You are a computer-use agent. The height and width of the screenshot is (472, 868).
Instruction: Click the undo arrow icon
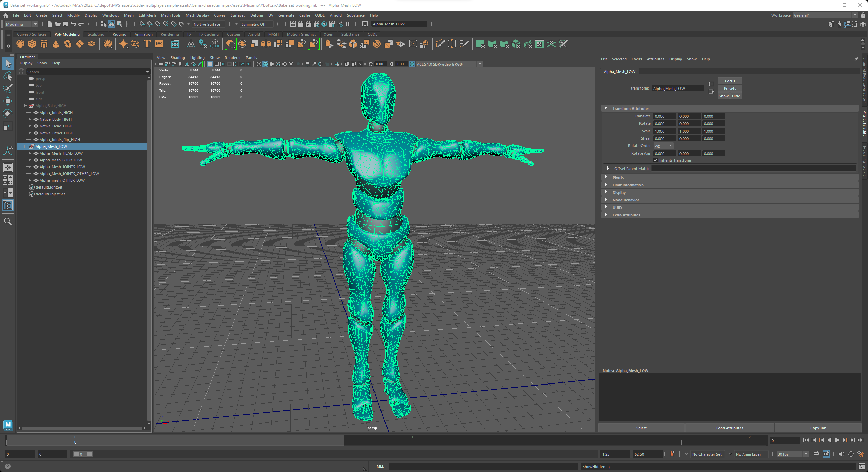coord(73,24)
